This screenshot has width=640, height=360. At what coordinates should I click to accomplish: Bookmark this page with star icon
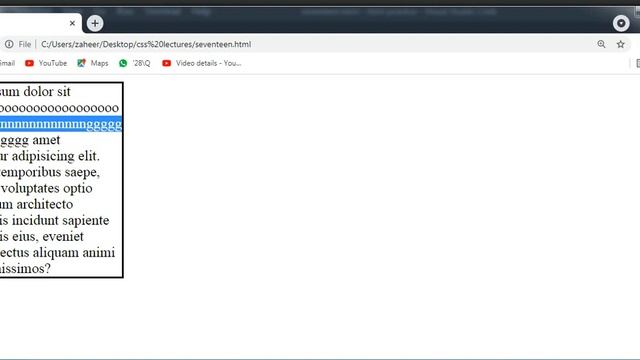pos(620,44)
